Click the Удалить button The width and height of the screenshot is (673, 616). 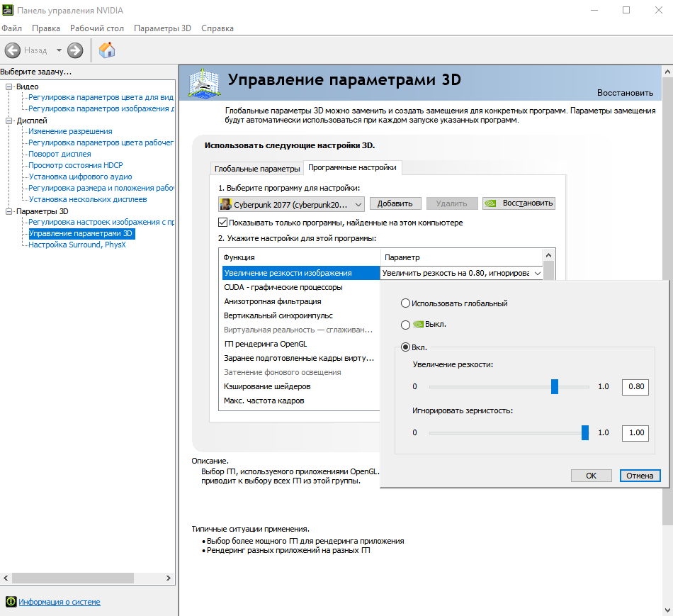pyautogui.click(x=451, y=203)
